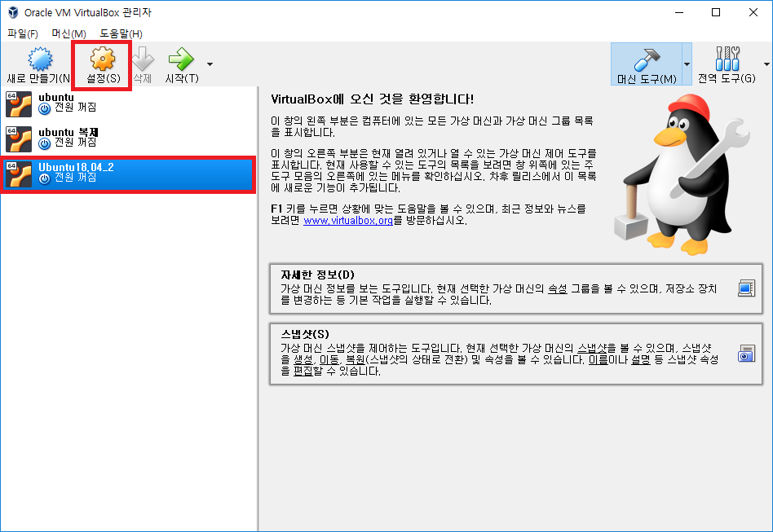Click the welcome heading 'VirtualBox에 오신 것을 환영합니다!'
This screenshot has height=532, width=773.
click(372, 99)
